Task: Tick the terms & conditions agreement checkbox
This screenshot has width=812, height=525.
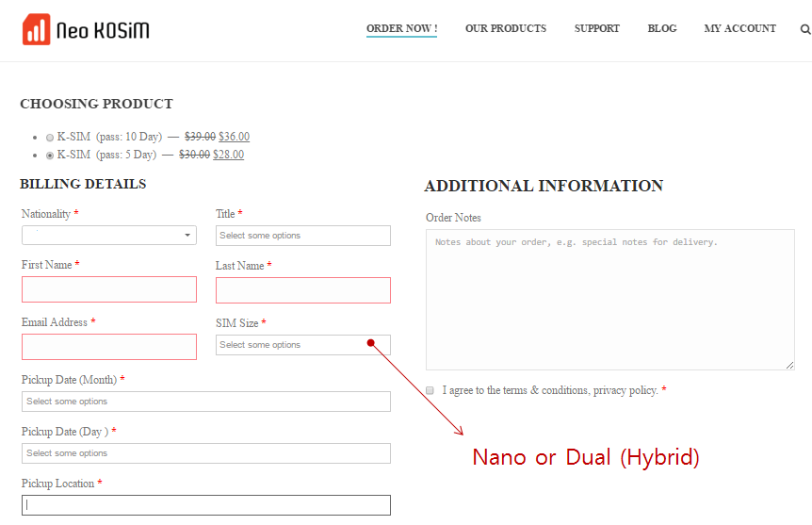Action: pyautogui.click(x=430, y=390)
